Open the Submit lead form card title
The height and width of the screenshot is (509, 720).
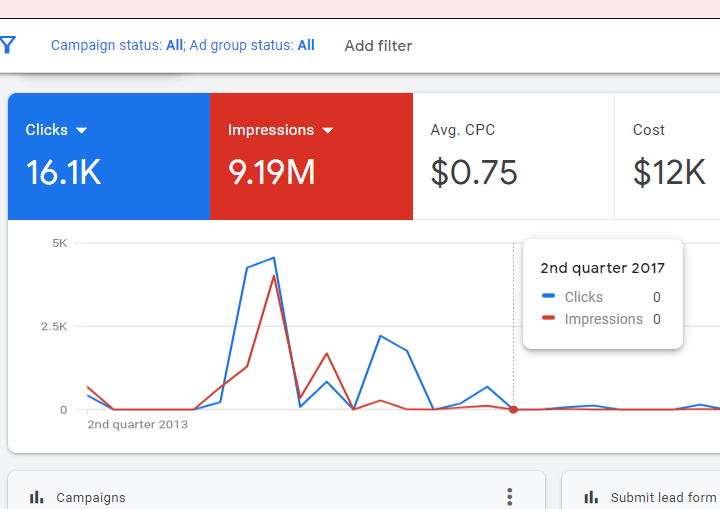(663, 497)
